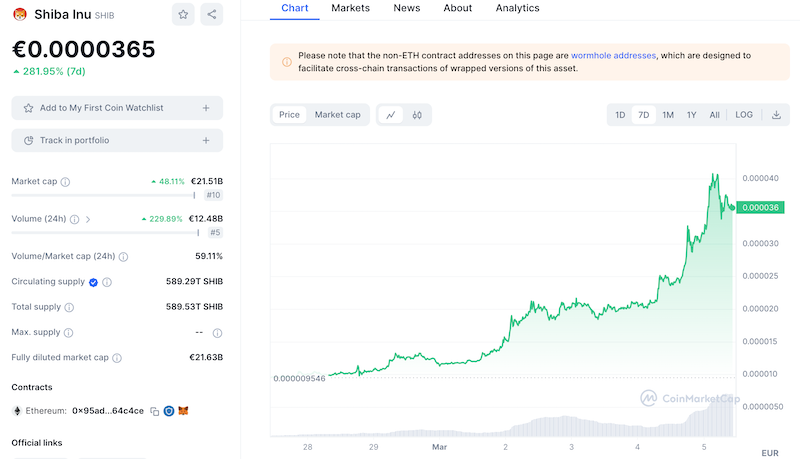Open the Max. supply label info icon
The image size is (800, 459).
click(x=68, y=333)
